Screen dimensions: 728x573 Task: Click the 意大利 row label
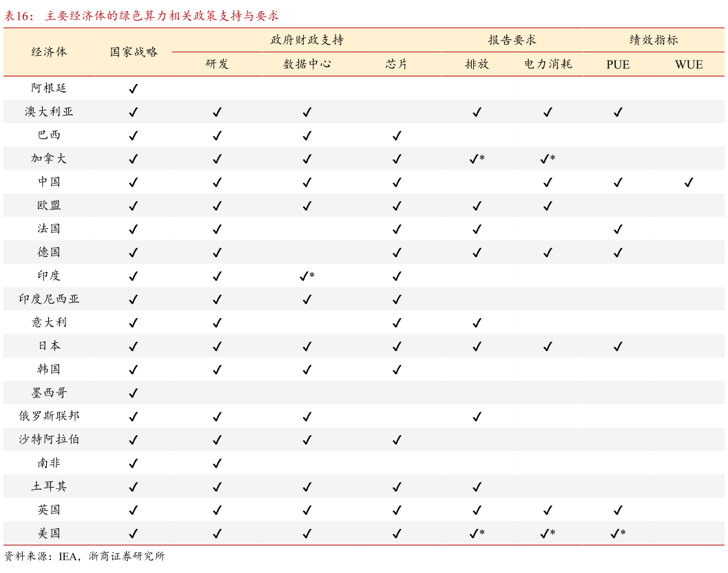click(x=49, y=322)
